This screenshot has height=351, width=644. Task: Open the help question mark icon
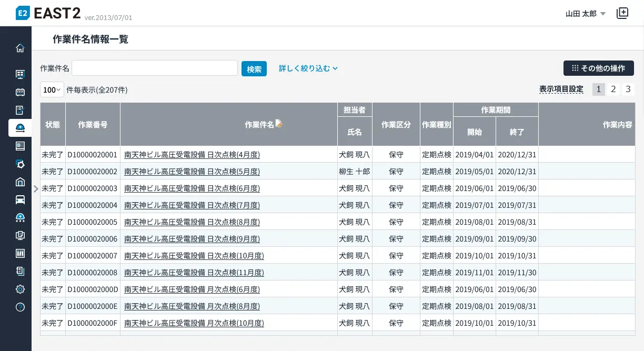click(20, 307)
